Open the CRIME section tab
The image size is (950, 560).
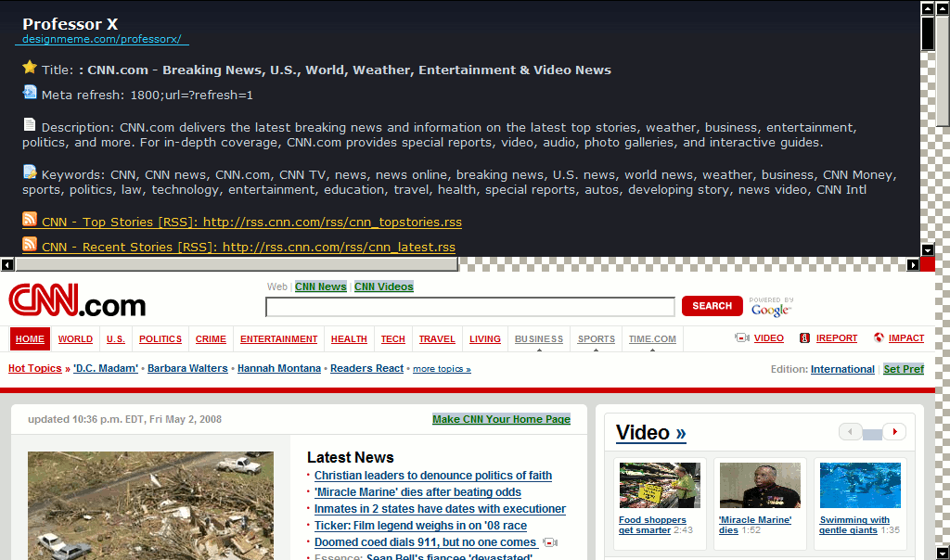click(211, 339)
